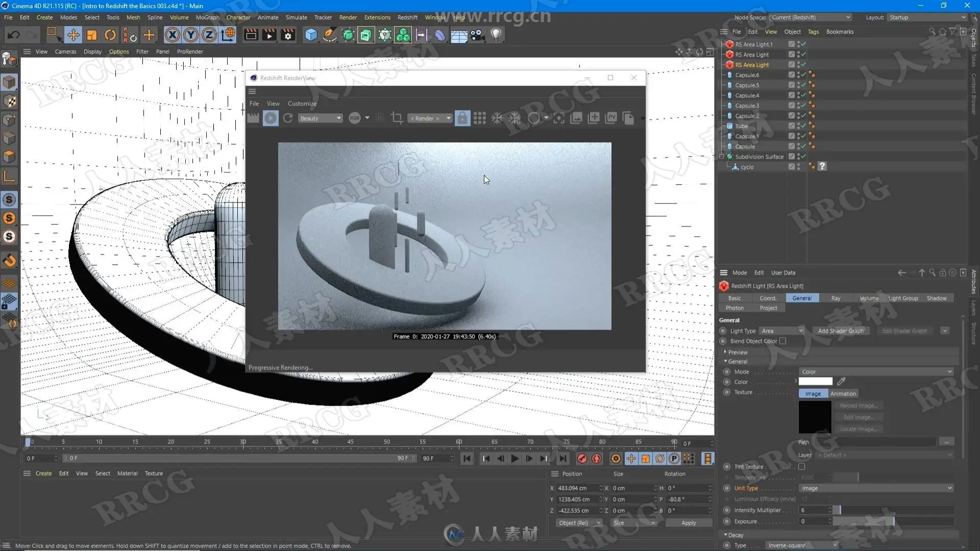Screen dimensions: 980x551
Task: Open the Light Type dropdown
Action: point(781,331)
